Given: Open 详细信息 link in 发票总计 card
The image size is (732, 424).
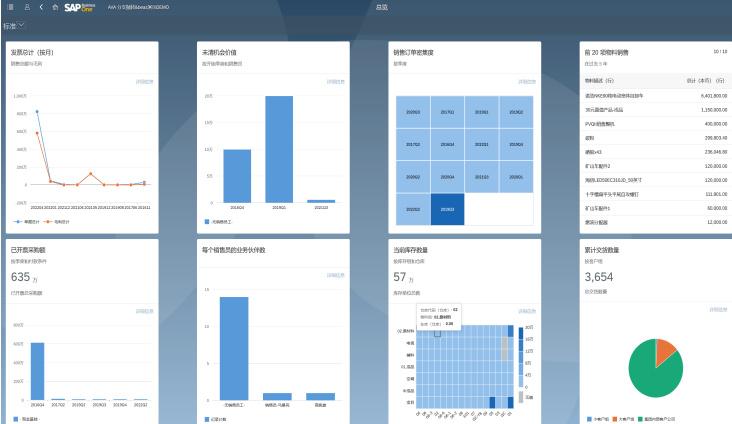Looking at the screenshot, I should 145,82.
